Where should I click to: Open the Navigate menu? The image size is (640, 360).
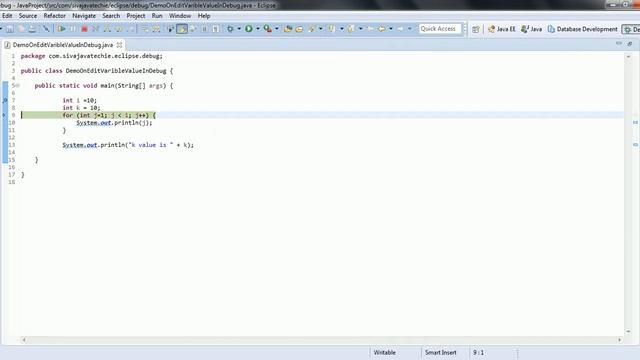coord(84,16)
